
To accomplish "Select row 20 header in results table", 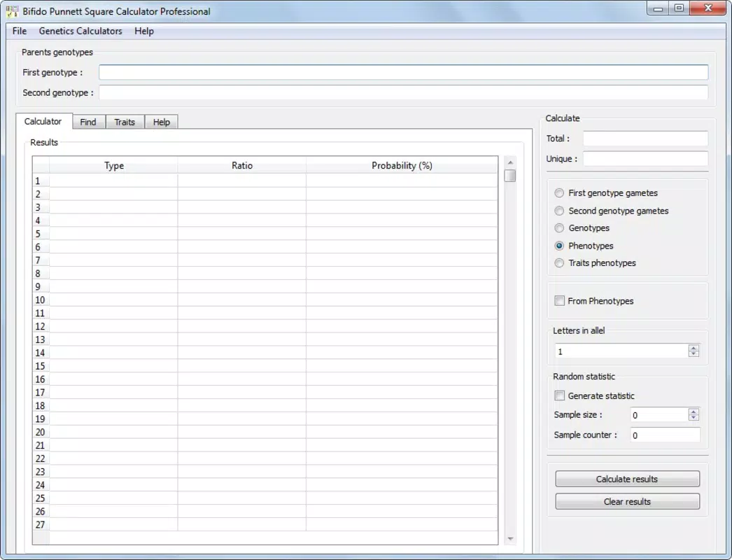I will [x=41, y=432].
